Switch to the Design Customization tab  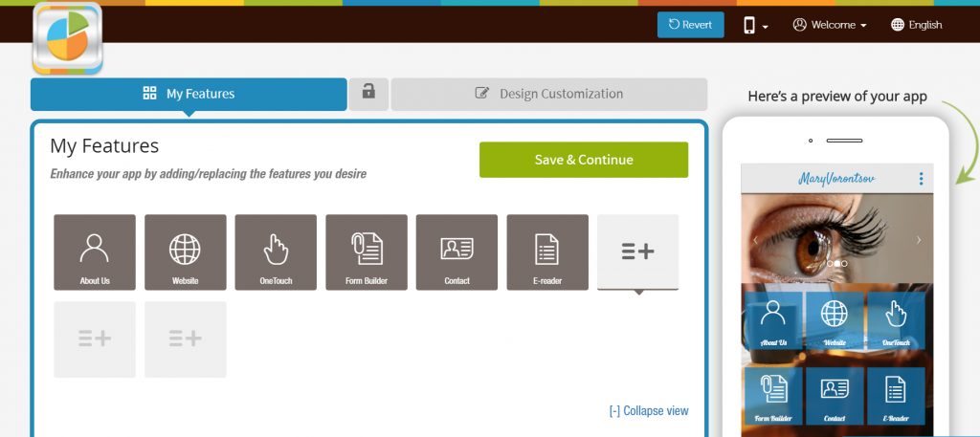coord(548,95)
